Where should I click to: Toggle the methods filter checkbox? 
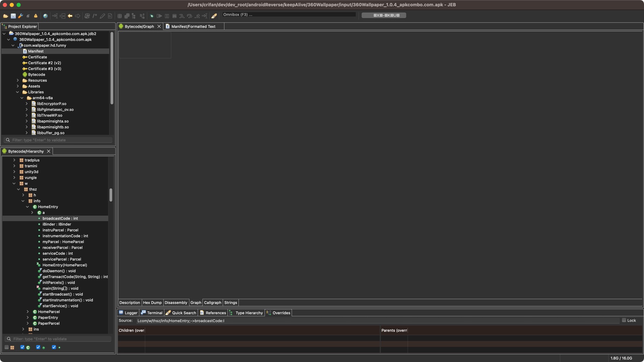[x=38, y=347]
